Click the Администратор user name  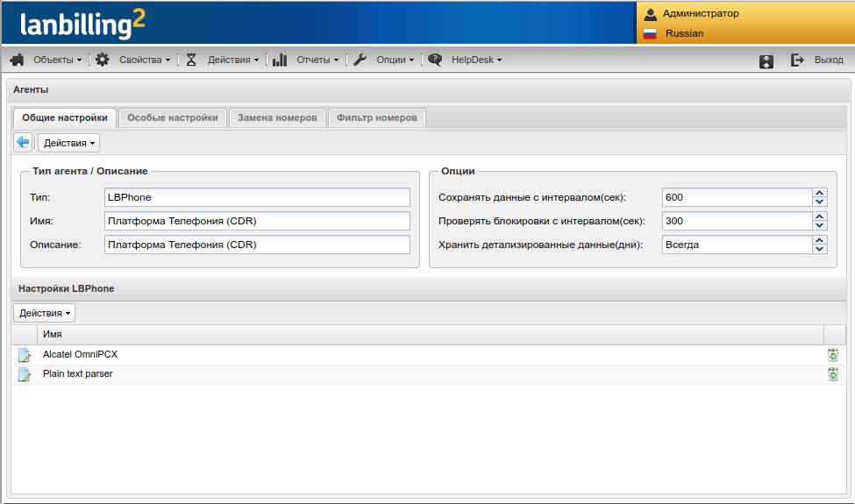point(701,14)
